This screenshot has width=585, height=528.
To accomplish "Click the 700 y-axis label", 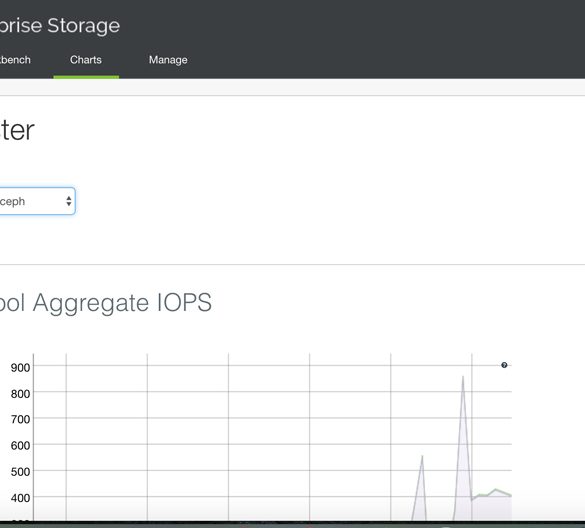I will pos(20,419).
